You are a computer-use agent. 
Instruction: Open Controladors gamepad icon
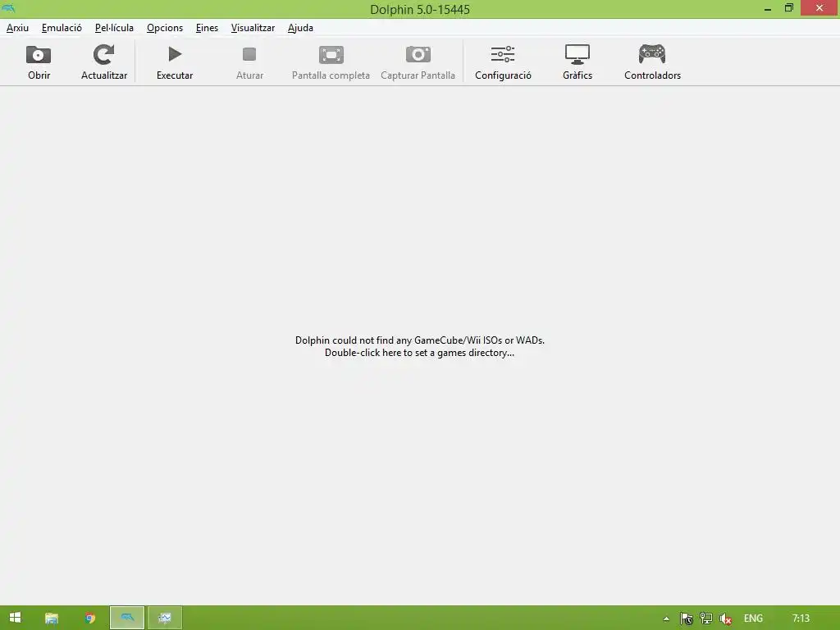(x=652, y=54)
